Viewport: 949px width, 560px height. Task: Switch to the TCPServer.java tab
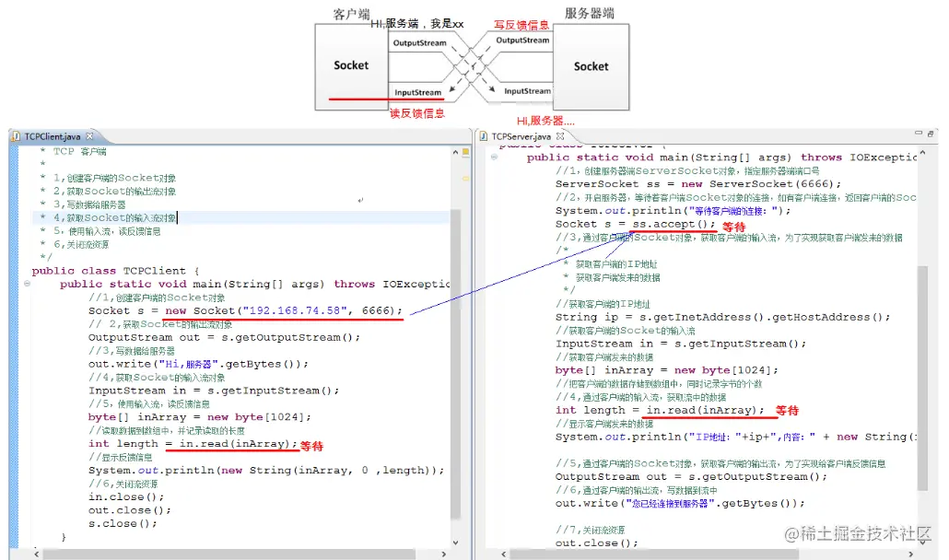coord(521,136)
